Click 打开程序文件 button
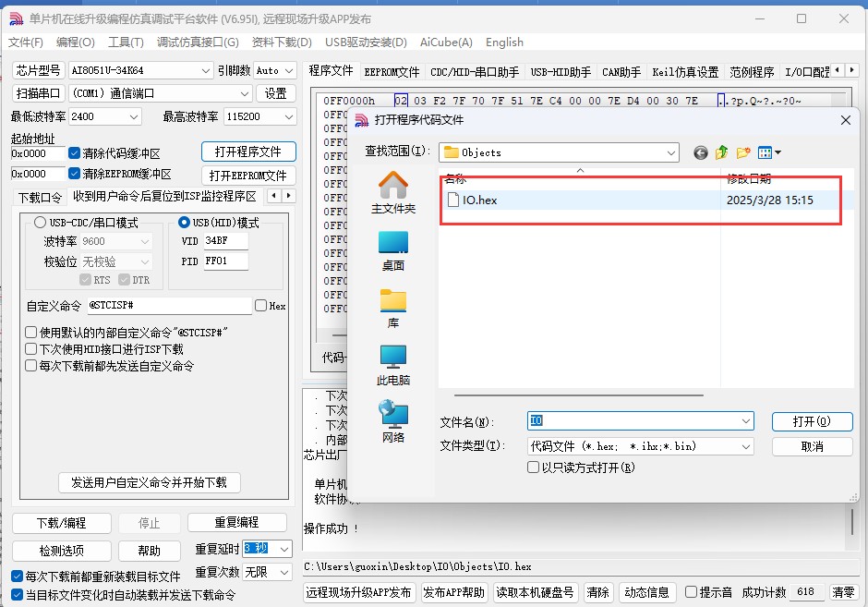This screenshot has width=868, height=607. (248, 152)
